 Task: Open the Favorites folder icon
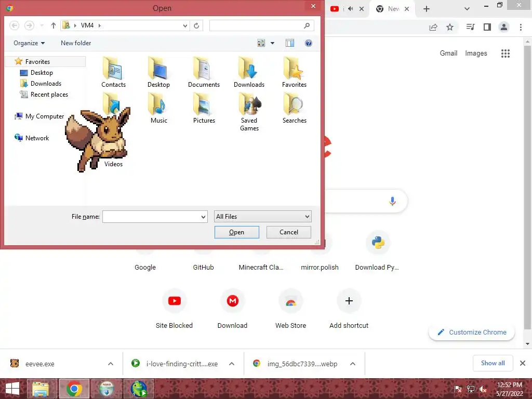[x=294, y=73]
